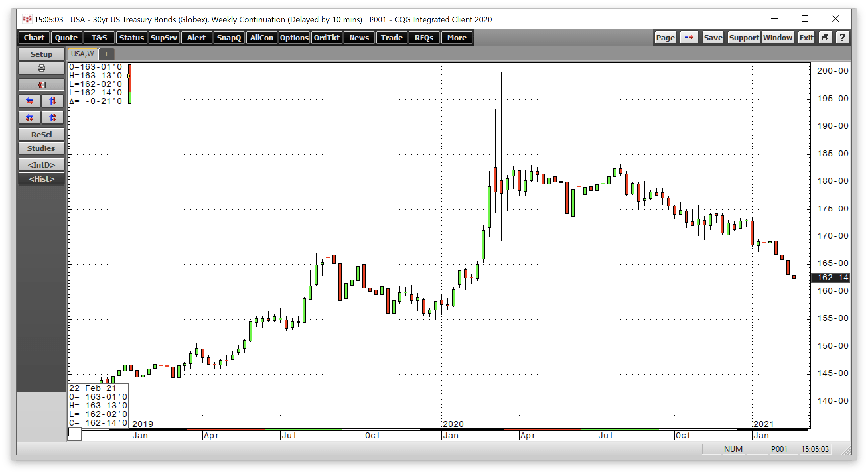
Task: Maximize the CQG window
Action: (x=805, y=19)
